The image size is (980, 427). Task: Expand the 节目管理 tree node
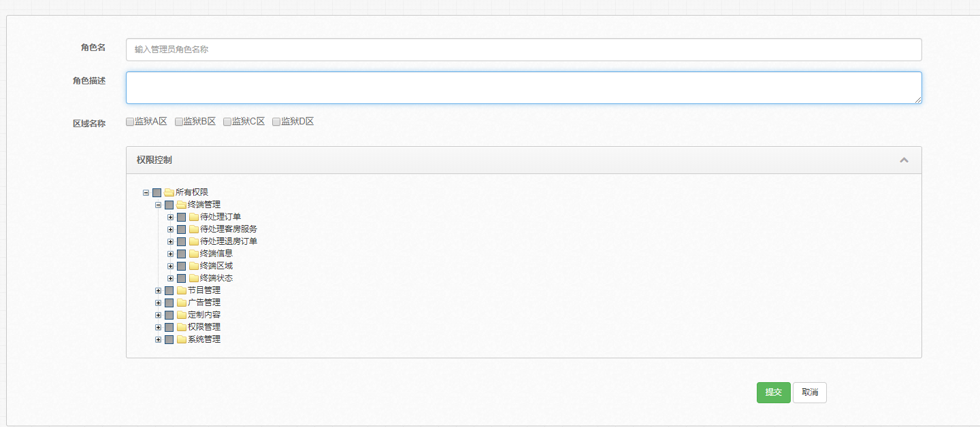[158, 290]
